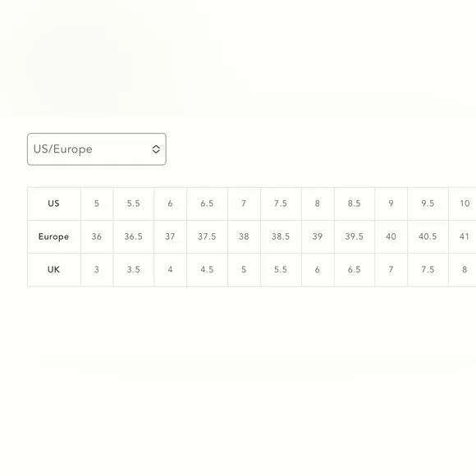Click Europe size 41 cell
The height and width of the screenshot is (476, 476).
tap(462, 237)
